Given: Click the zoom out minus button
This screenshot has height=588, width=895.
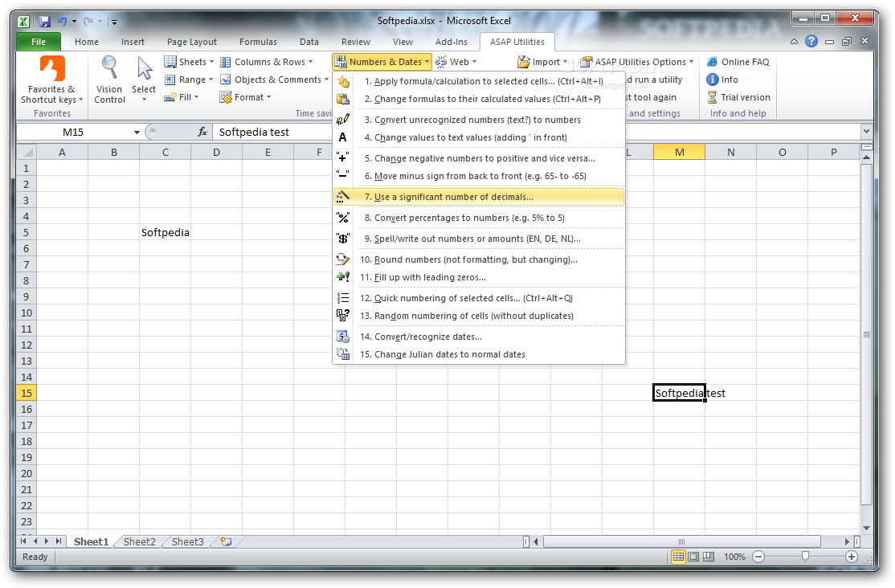Looking at the screenshot, I should point(758,557).
